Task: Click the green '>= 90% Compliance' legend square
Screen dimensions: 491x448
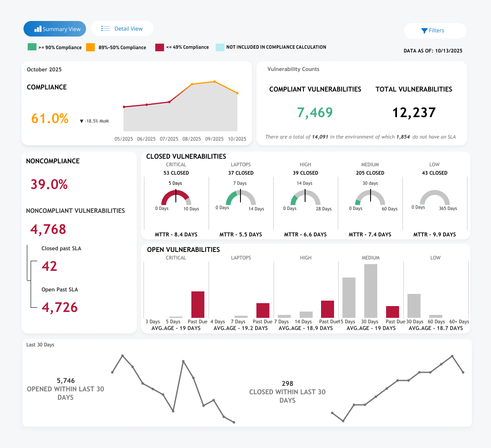Action: (x=31, y=47)
